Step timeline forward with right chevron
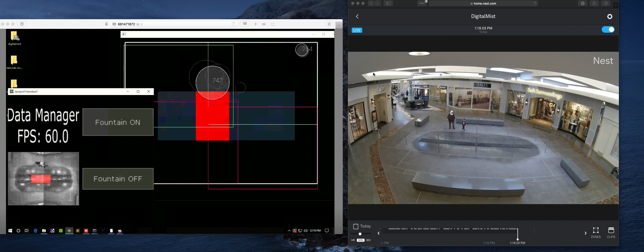The image size is (644, 252). click(585, 233)
